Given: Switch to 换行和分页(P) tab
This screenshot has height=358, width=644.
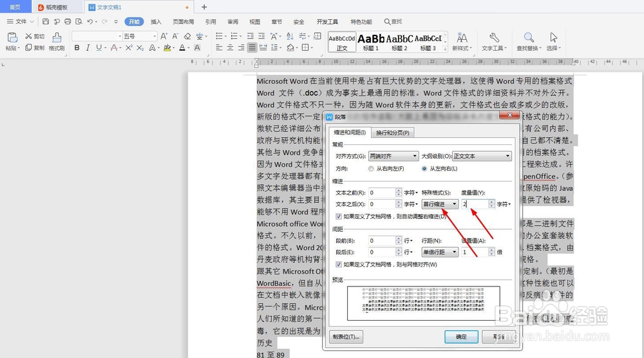Looking at the screenshot, I should click(x=393, y=133).
